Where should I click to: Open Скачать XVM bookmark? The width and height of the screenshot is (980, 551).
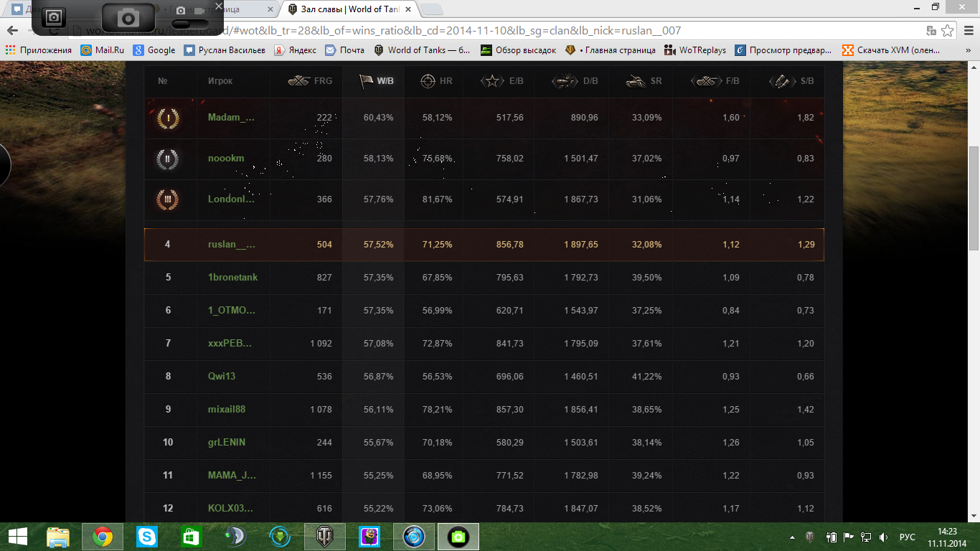click(890, 50)
